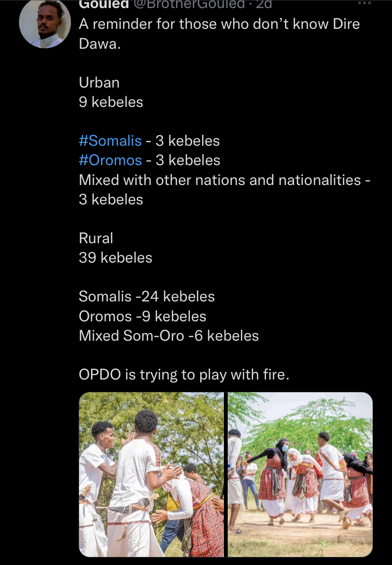Select the 'Mixed Som-Oro -6 kebeles' line
The height and width of the screenshot is (565, 392).
[169, 336]
